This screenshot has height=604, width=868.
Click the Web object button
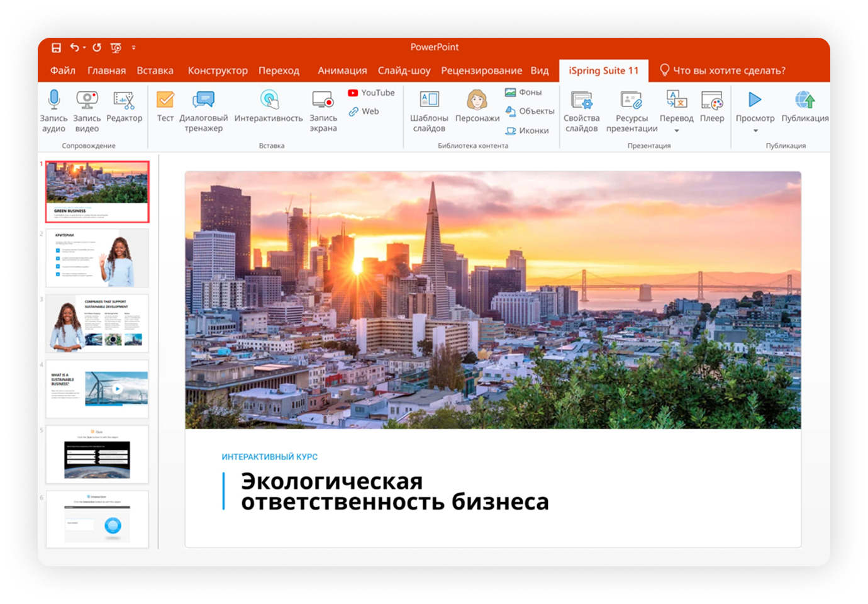click(364, 111)
